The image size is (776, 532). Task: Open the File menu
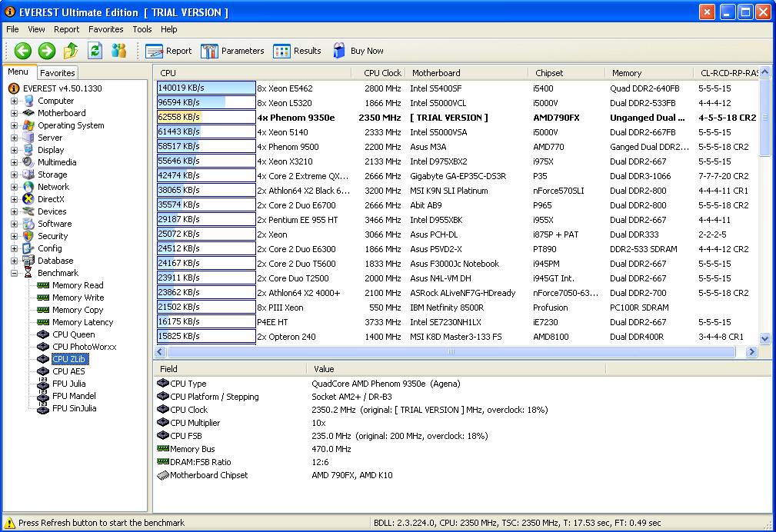[x=12, y=29]
